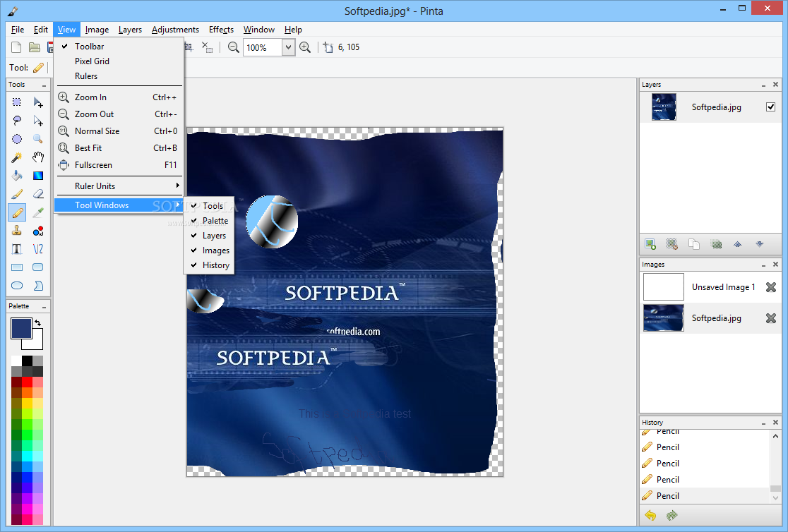Select the Rectangle shape tool
The width and height of the screenshot is (788, 532).
16,267
